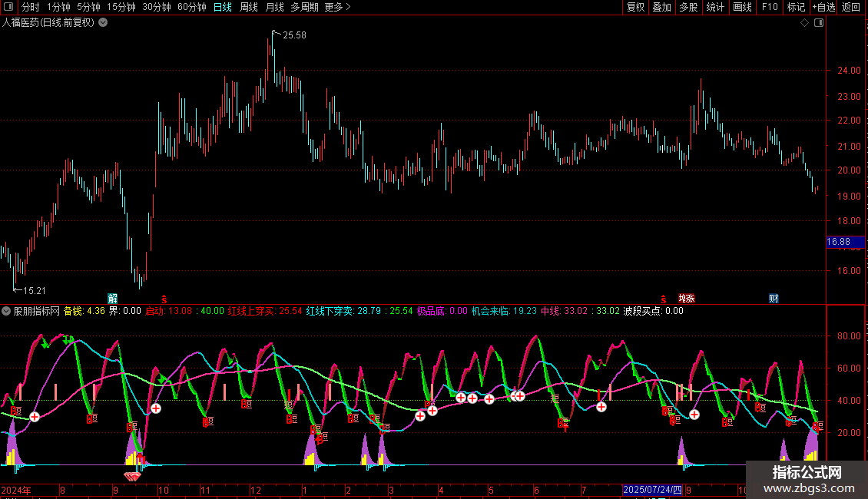This screenshot has width=868, height=499.
Task: Click the red 增涨 marker badge
Action: 686,298
